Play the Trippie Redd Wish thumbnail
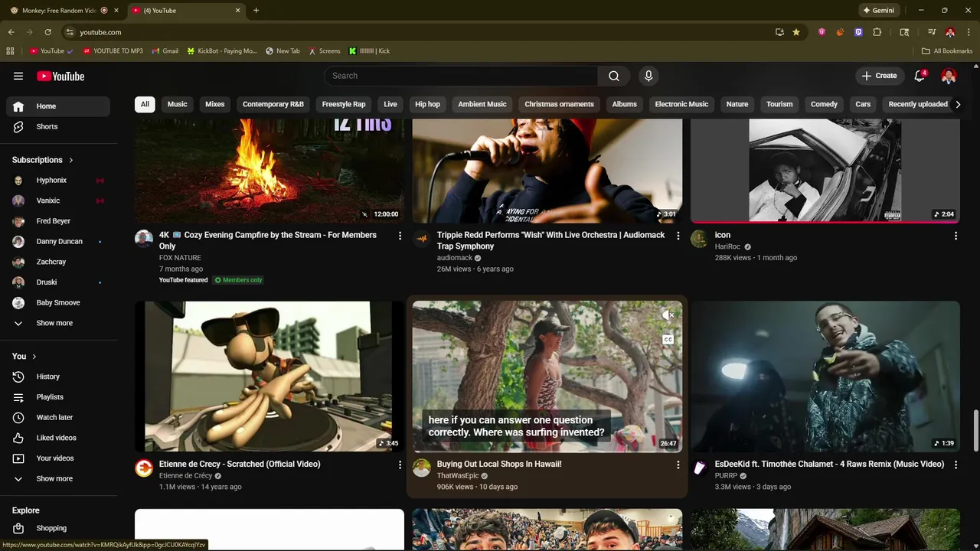980x551 pixels. pyautogui.click(x=547, y=171)
